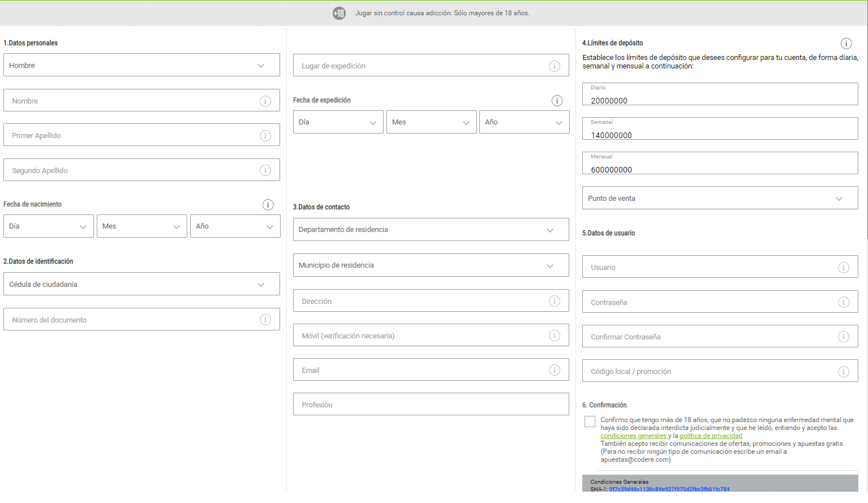This screenshot has height=503, width=868.
Task: Check the age and terms confirmation checkbox
Action: tap(590, 421)
